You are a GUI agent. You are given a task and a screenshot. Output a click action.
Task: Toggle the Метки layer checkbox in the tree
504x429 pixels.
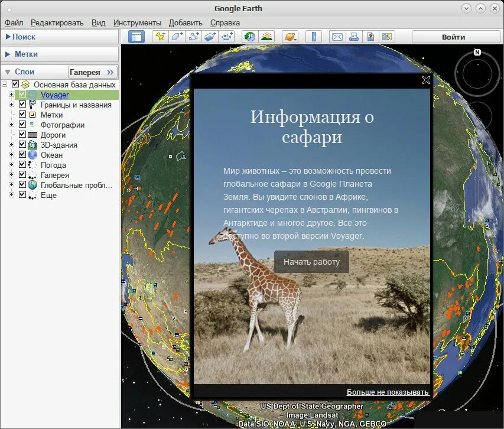coord(22,114)
